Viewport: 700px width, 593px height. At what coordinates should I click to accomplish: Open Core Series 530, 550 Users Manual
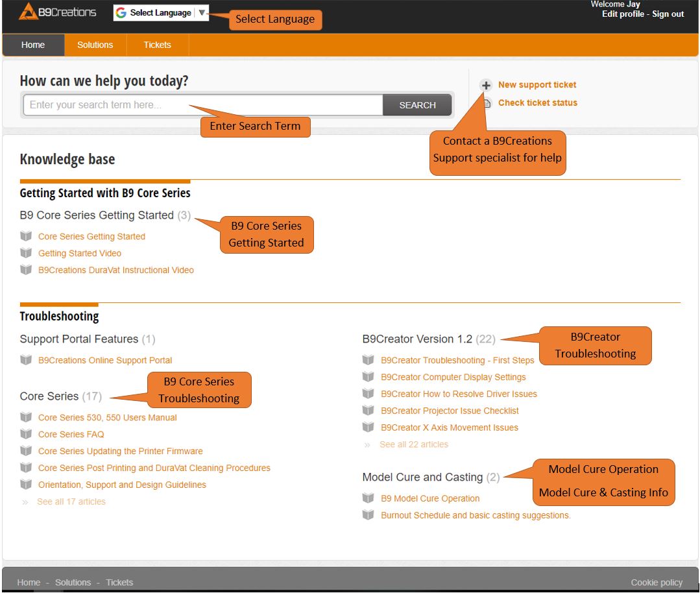click(x=107, y=418)
